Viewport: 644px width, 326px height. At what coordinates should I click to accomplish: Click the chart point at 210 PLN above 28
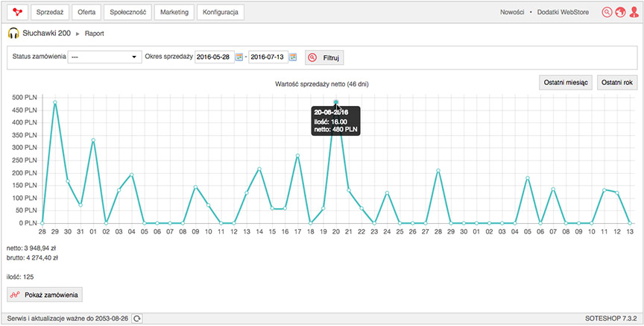(x=438, y=170)
